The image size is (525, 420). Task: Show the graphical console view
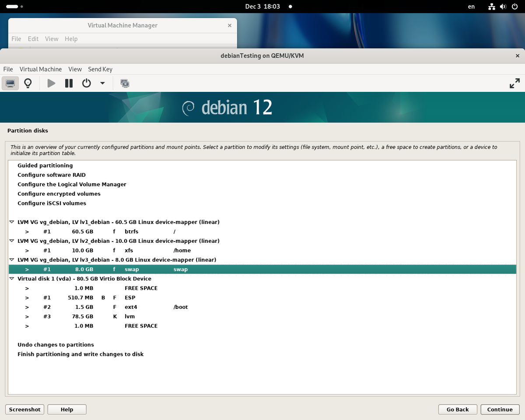tap(10, 83)
